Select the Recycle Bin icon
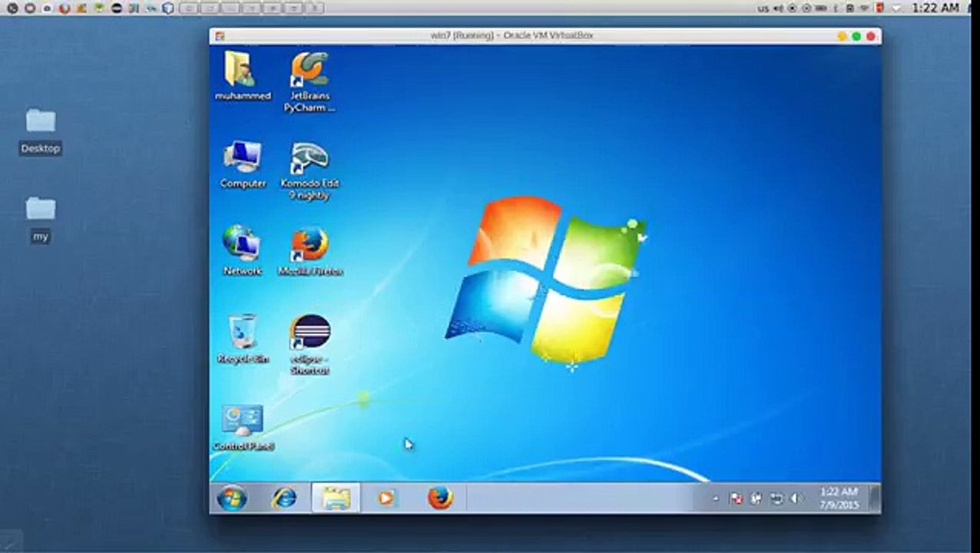Screen dimensions: 980x553 pyautogui.click(x=243, y=339)
